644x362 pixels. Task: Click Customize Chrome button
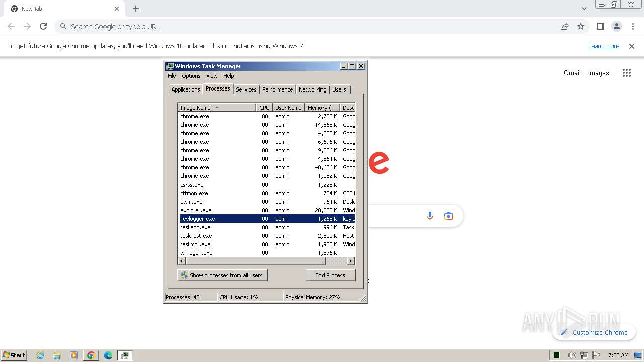[x=594, y=332]
